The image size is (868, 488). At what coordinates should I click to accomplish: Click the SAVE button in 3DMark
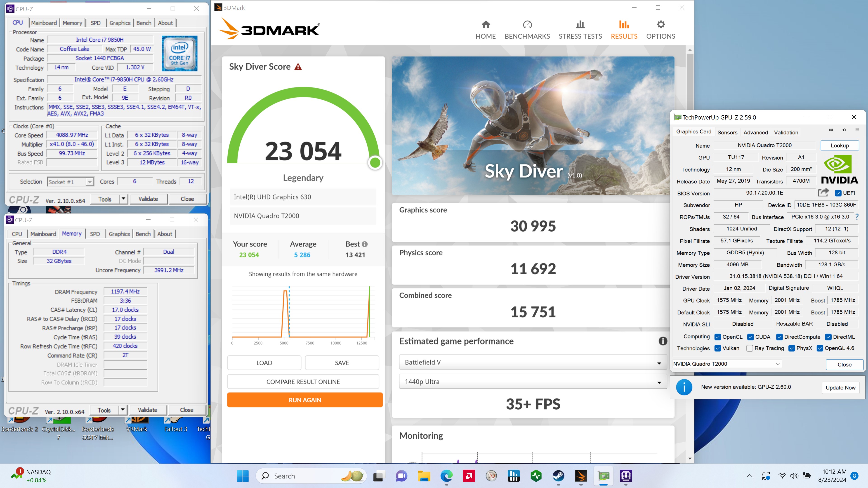[342, 363]
